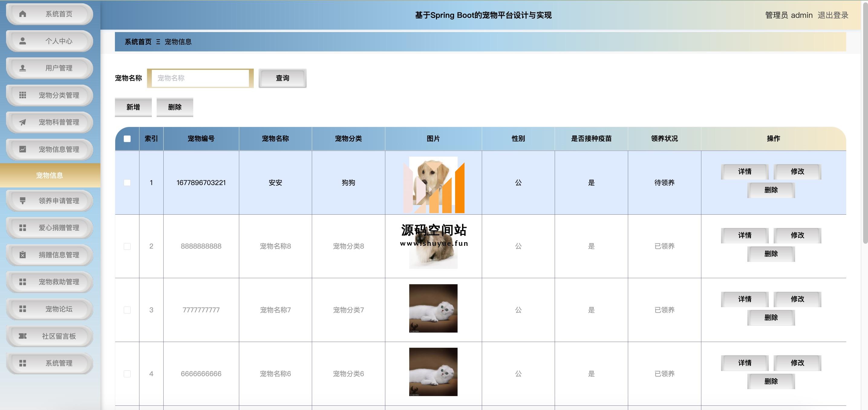The image size is (868, 410).
Task: Click 修改 for 宠物名称6
Action: [797, 363]
